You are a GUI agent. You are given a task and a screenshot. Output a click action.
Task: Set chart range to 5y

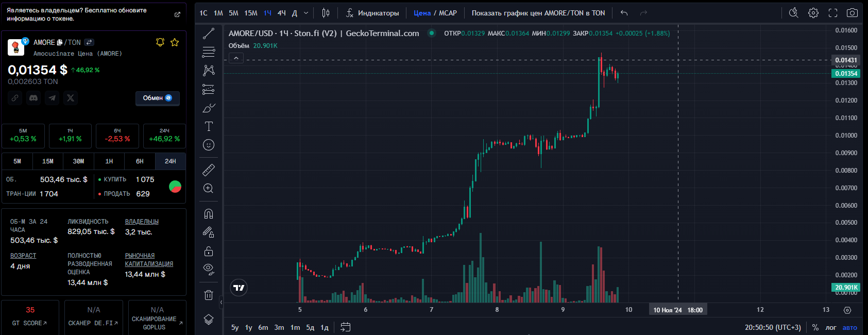[235, 327]
